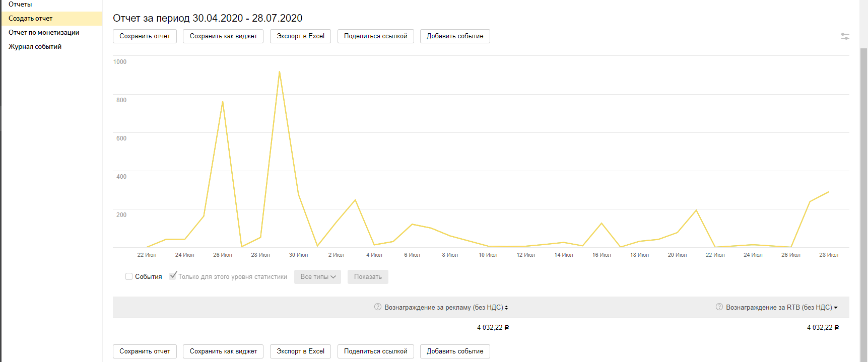The width and height of the screenshot is (868, 362).
Task: Sort by Вознаграждение за рекламу arrows
Action: (506, 308)
